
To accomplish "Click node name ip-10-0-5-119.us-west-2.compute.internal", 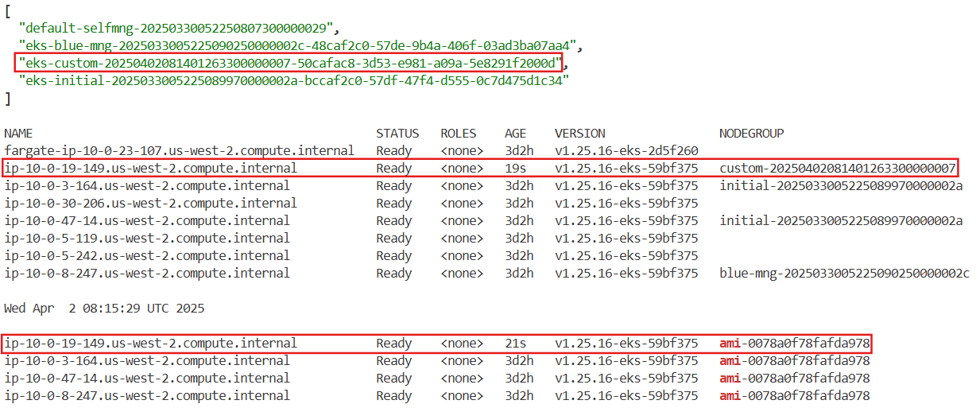I will click(x=147, y=239).
